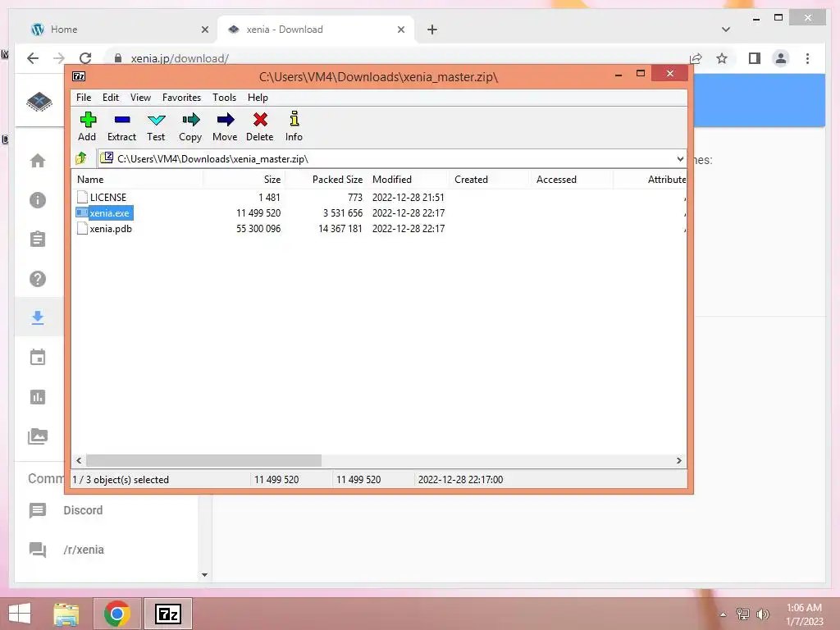Open the download icon in xenia sidebar

pos(38,317)
